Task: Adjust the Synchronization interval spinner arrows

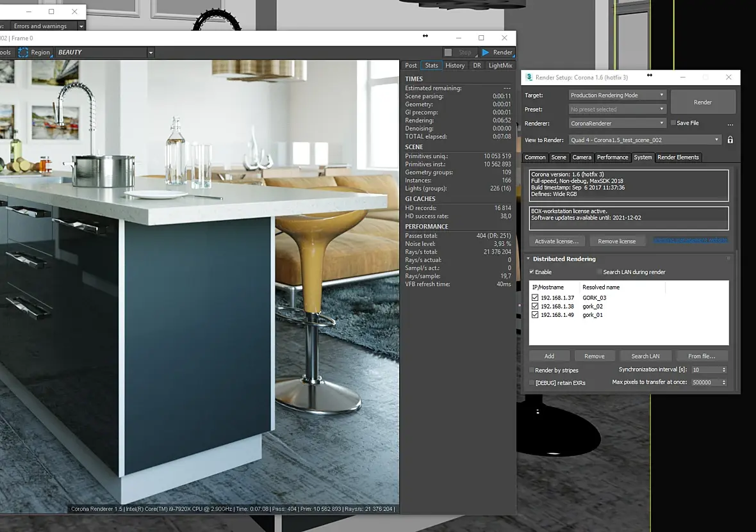Action: pyautogui.click(x=724, y=369)
